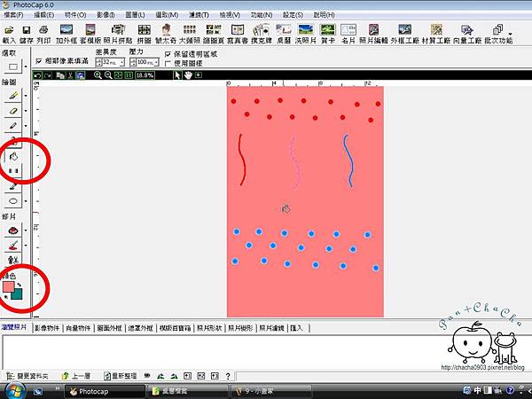Open the 寫真書 (Photo Book) tool
This screenshot has width=532, height=399.
point(238,35)
